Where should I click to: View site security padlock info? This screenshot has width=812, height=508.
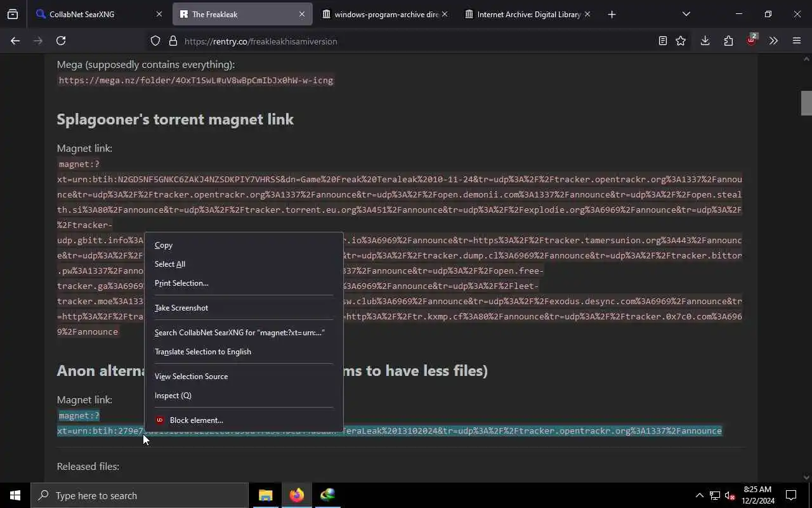tap(173, 41)
